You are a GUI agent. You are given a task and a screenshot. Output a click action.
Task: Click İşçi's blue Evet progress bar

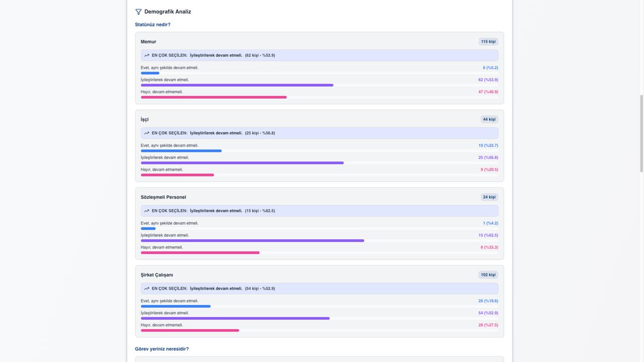point(181,151)
